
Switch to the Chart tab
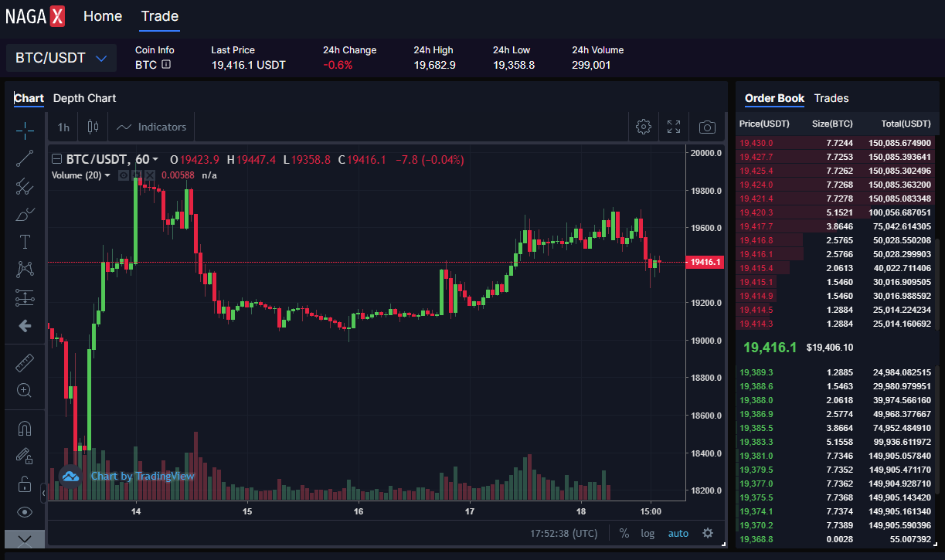click(x=29, y=98)
